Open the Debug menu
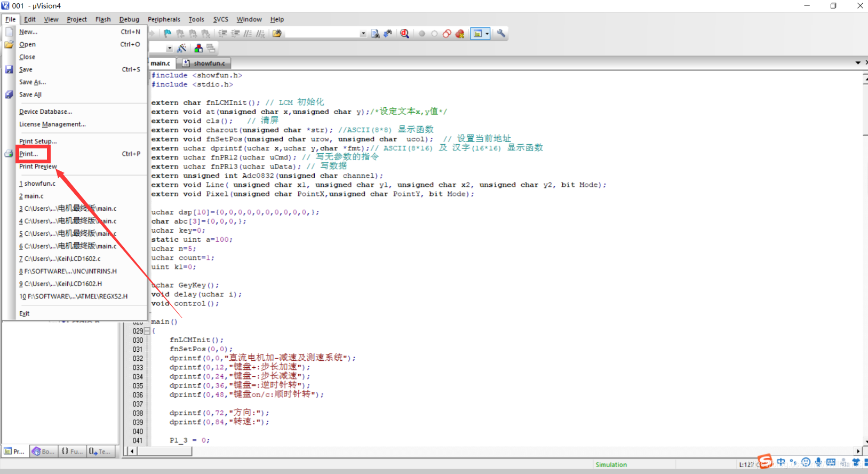Viewport: 868px width, 474px height. [129, 19]
